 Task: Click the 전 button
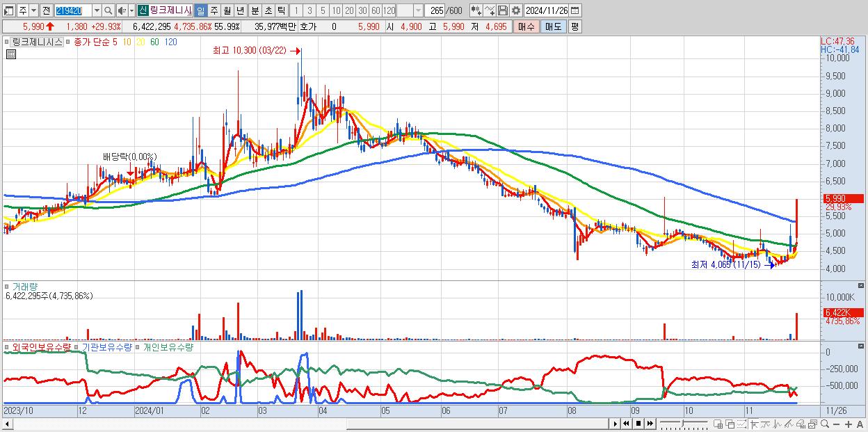[x=46, y=10]
